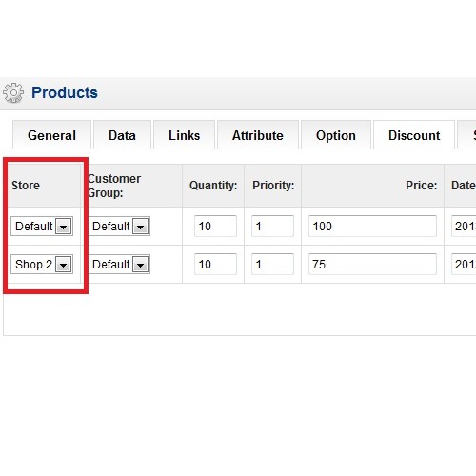Click the Products gear icon

click(x=13, y=92)
